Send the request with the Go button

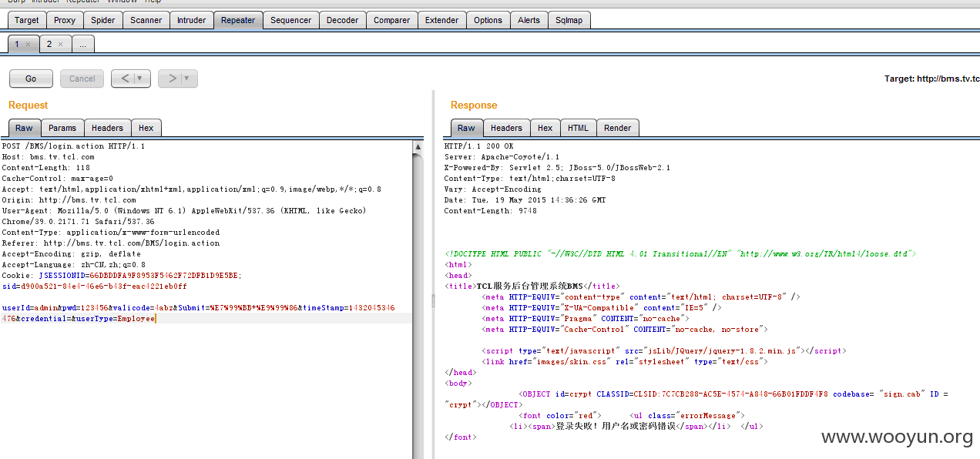(x=31, y=79)
